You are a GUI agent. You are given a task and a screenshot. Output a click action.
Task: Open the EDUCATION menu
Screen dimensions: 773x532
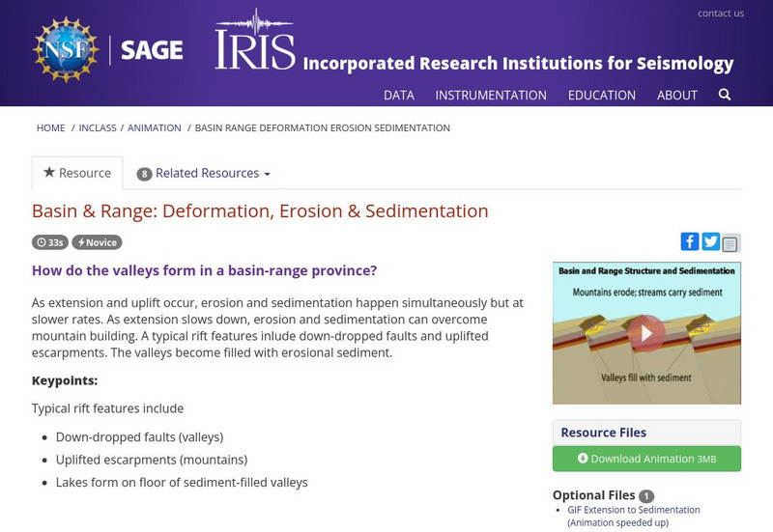601,95
